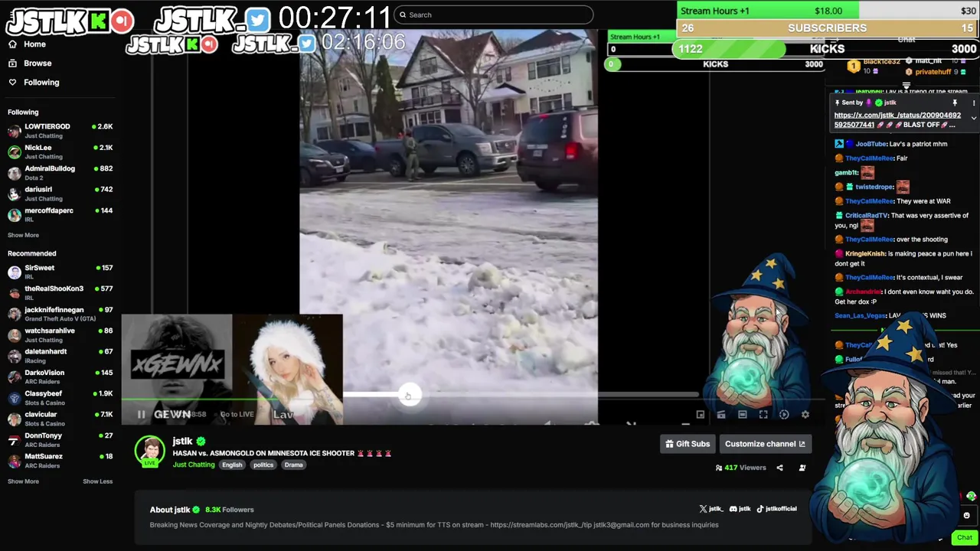Open DonnTonyy channel in Recommended

coord(60,440)
